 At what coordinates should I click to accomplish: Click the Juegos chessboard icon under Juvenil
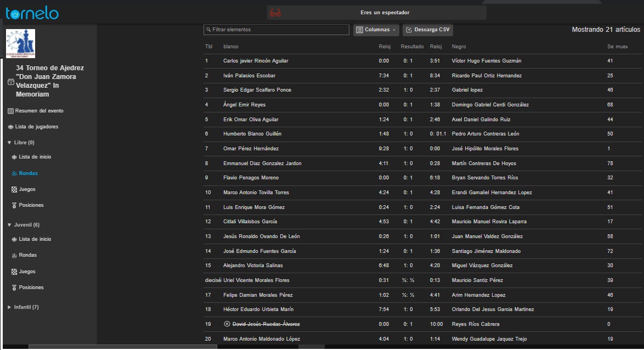[14, 272]
